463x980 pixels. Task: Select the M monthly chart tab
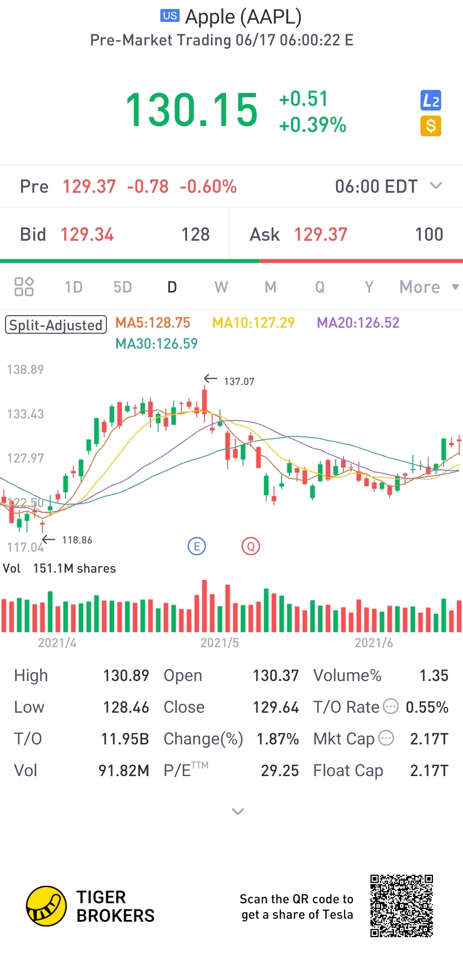click(x=271, y=287)
